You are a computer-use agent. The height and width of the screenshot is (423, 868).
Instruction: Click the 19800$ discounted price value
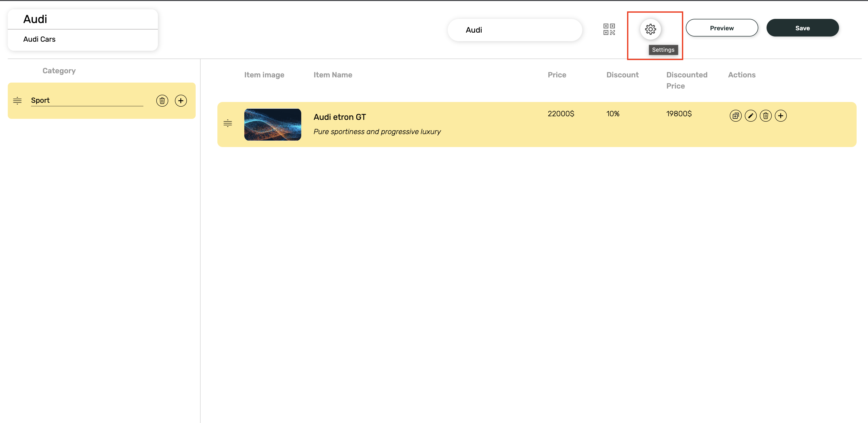point(679,114)
